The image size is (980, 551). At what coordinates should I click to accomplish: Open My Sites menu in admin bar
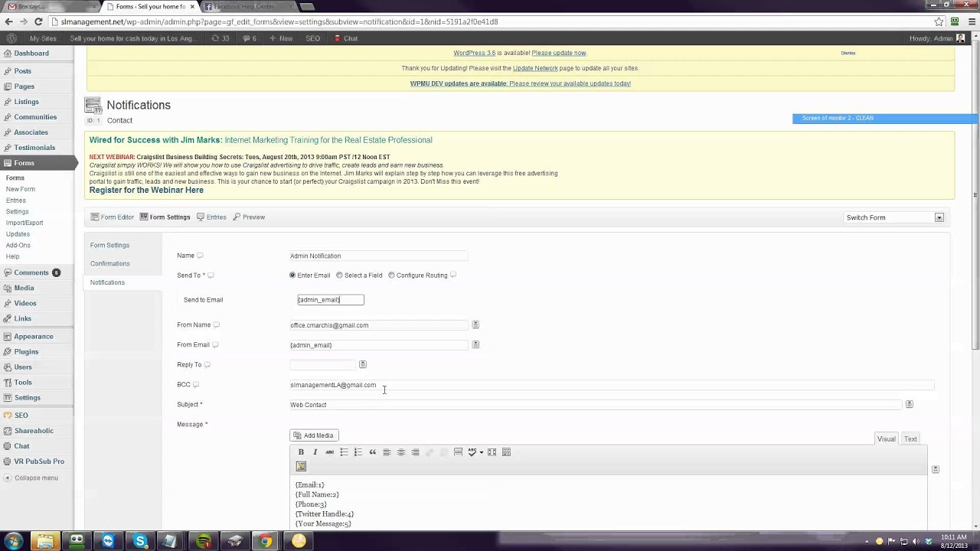click(x=43, y=38)
